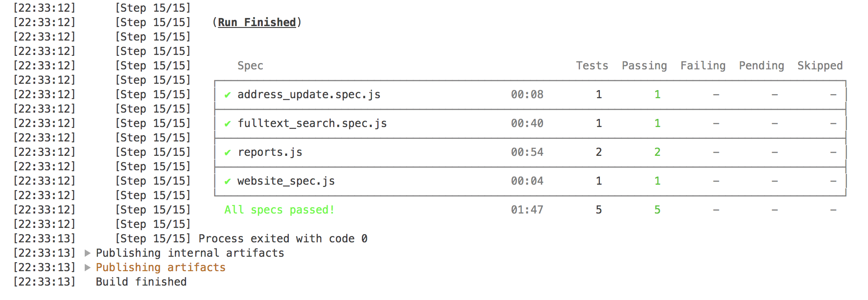Click green checkmark next to website_spec.js
Image resolution: width=868 pixels, height=300 pixels.
[x=228, y=181]
